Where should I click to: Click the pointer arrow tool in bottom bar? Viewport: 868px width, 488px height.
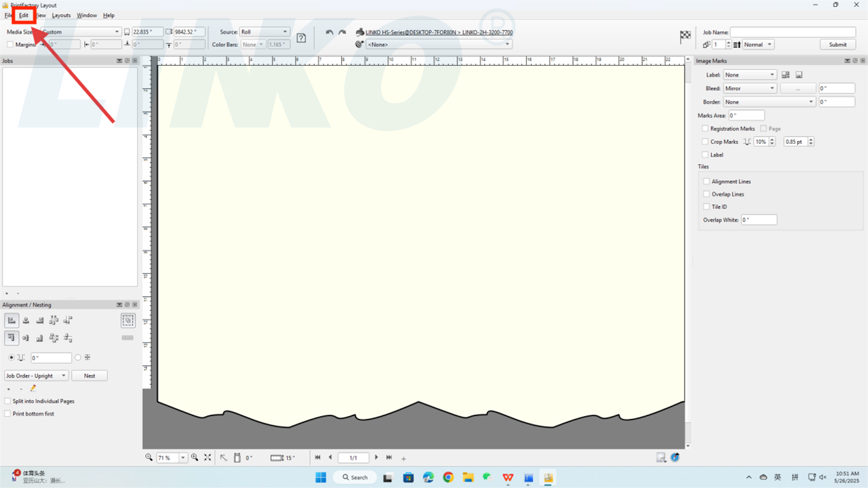point(224,457)
